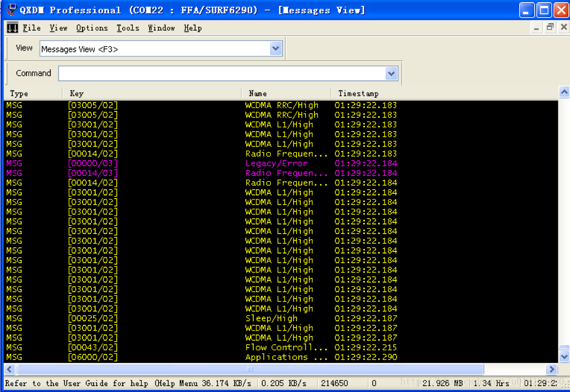Select the Flow Controll... message row
The image size is (570, 392).
[281, 348]
